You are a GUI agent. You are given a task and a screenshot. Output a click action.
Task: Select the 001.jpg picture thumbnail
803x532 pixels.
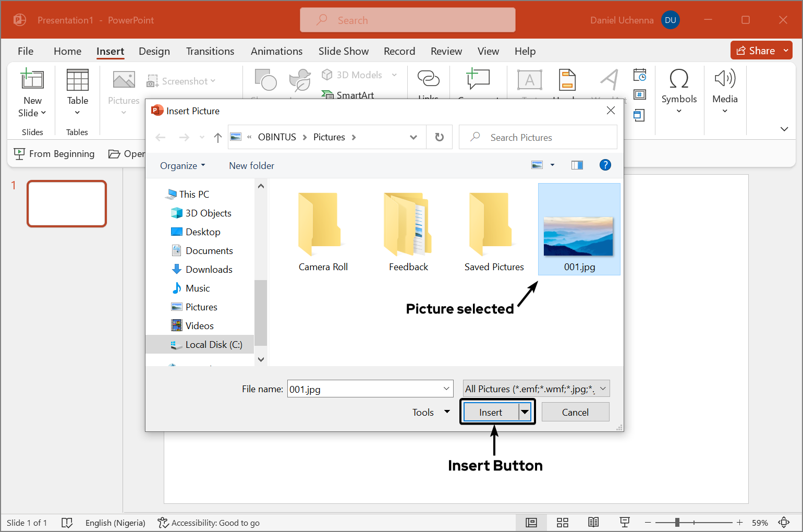[x=579, y=236]
